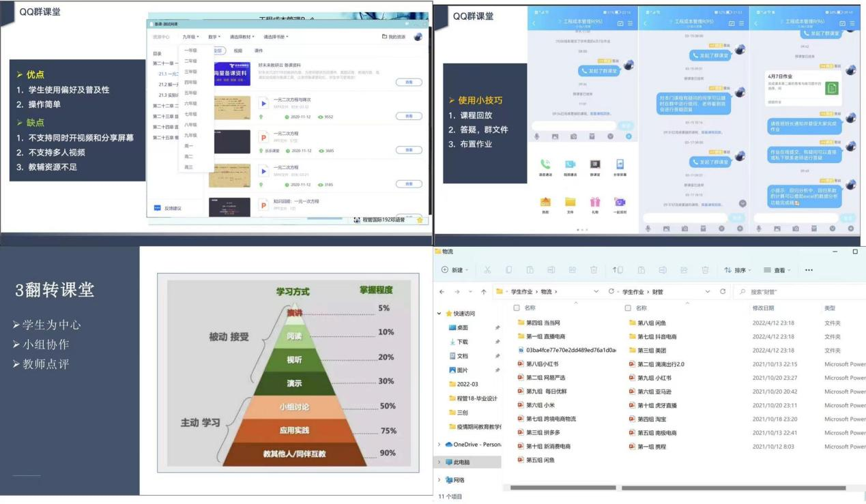Tap the 视频通话 icon in QQ panel
866x504 pixels.
pyautogui.click(x=570, y=164)
